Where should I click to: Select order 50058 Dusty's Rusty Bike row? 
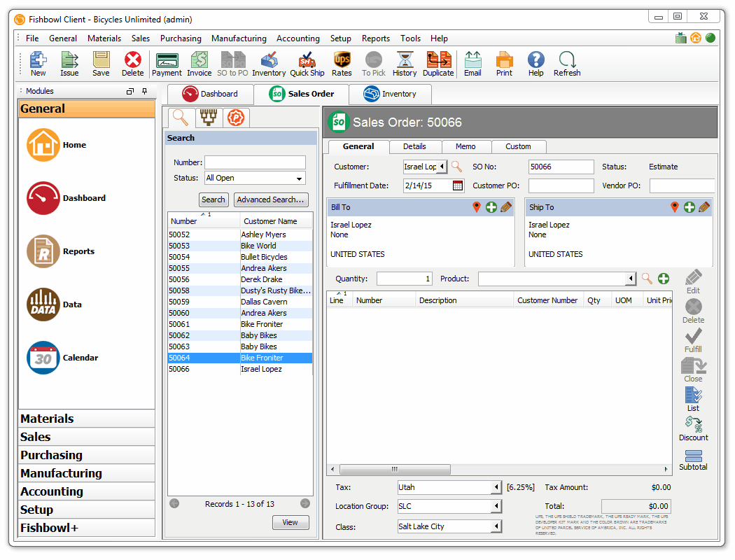[x=240, y=290]
